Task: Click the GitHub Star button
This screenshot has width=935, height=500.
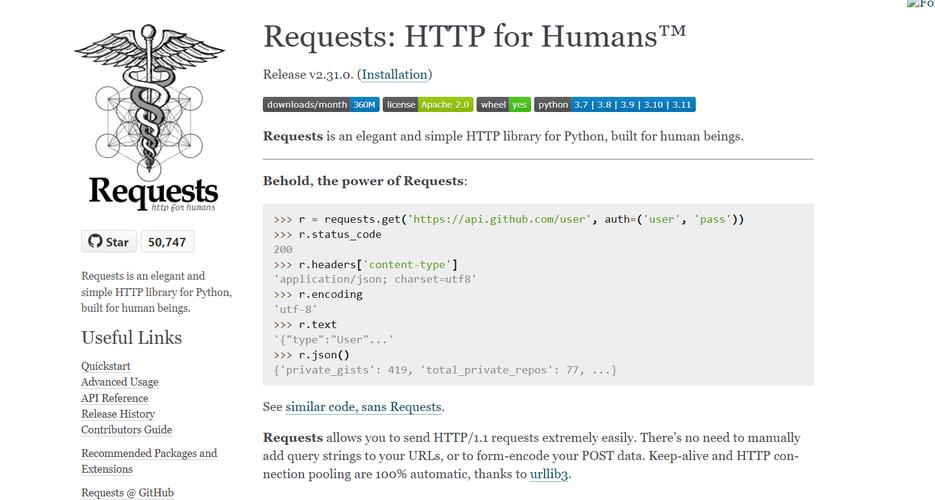Action: tap(108, 242)
